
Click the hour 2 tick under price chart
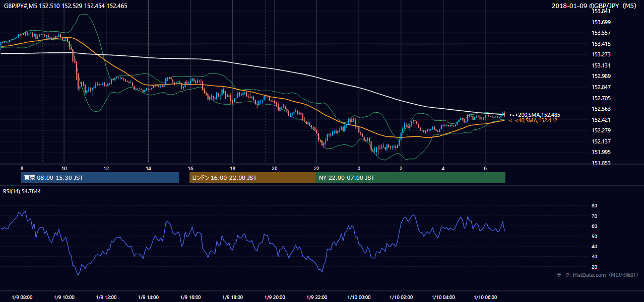[401, 168]
